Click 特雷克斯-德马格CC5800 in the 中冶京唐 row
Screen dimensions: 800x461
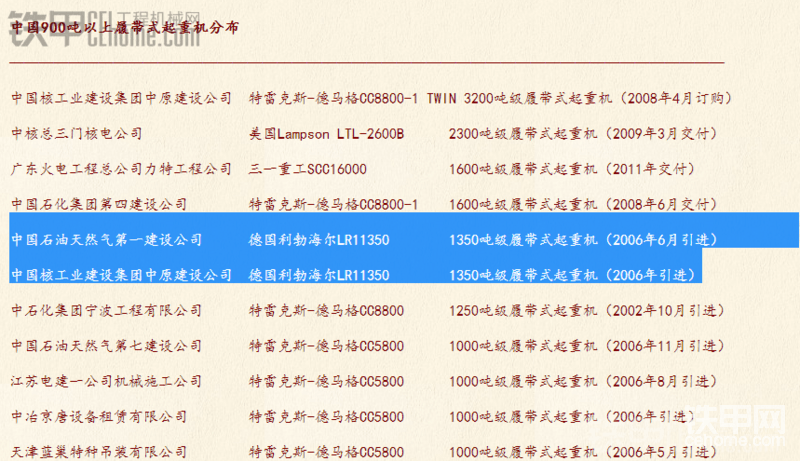point(327,417)
